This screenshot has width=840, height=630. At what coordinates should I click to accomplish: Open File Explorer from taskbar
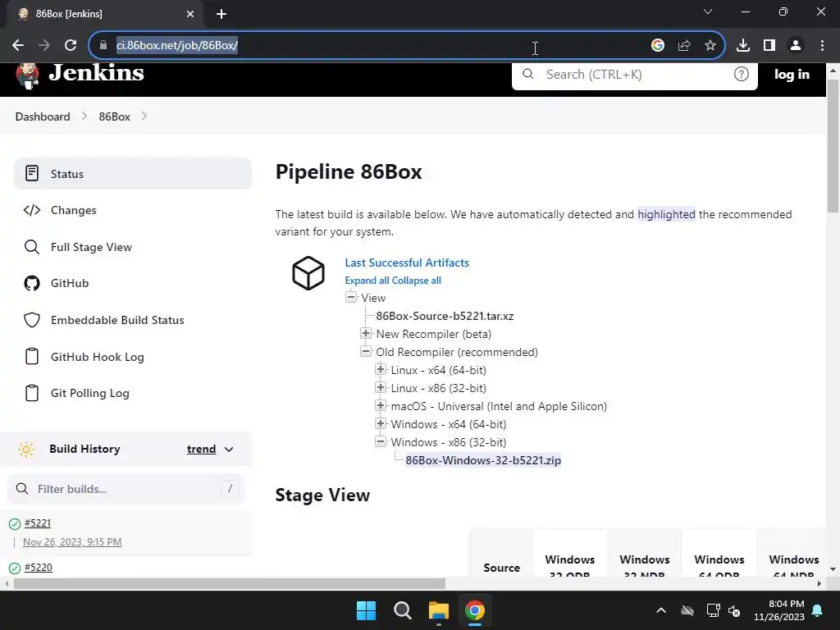point(438,610)
